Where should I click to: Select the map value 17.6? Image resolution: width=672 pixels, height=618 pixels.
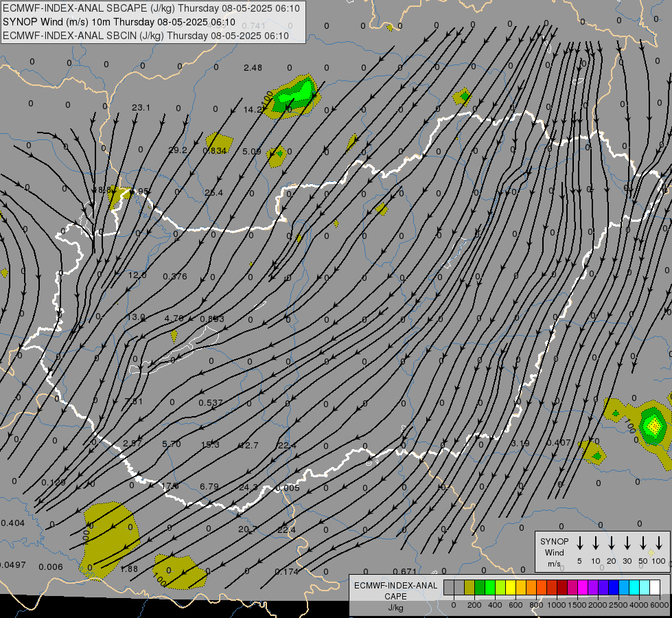coord(170,486)
